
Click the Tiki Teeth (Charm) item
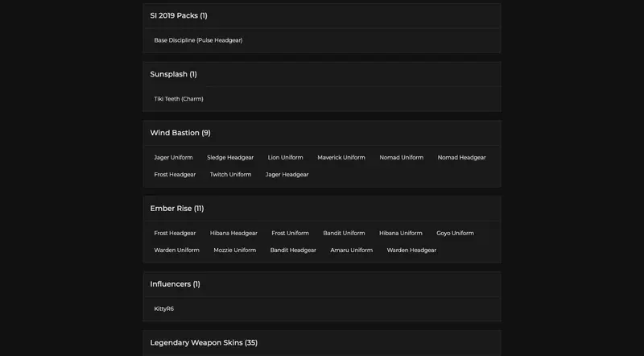179,99
